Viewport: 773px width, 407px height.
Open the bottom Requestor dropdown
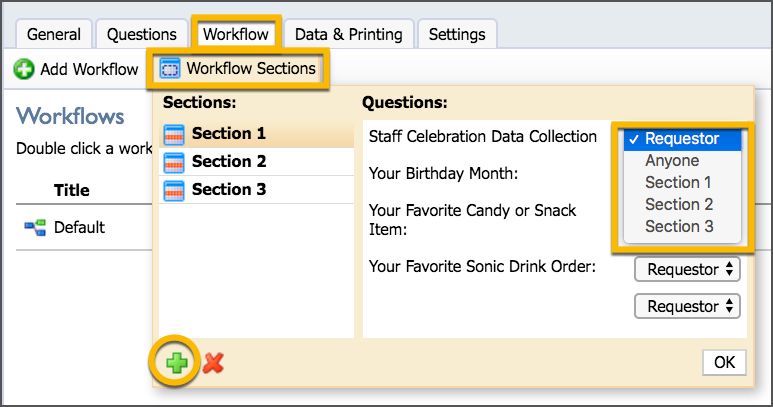(x=687, y=306)
